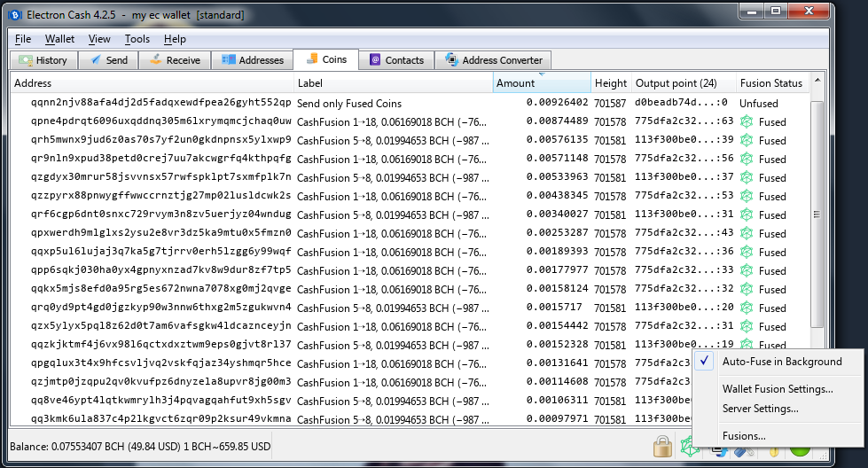
Task: Click fused icon for output 775dfa2c32...:53
Action: click(747, 197)
